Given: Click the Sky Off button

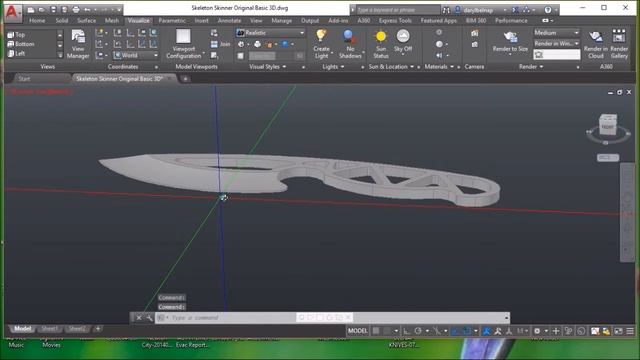Looking at the screenshot, I should [x=403, y=41].
